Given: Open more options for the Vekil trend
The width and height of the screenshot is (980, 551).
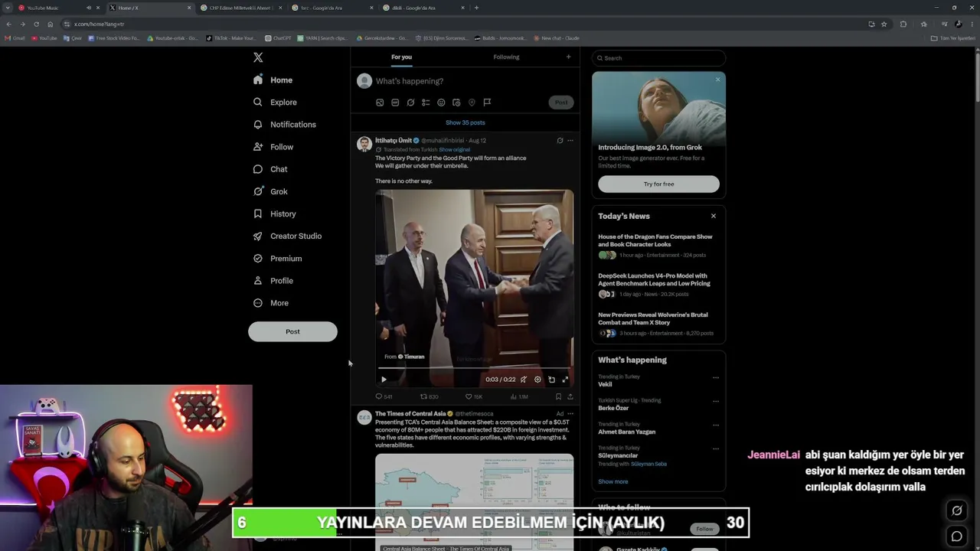Looking at the screenshot, I should click(716, 377).
